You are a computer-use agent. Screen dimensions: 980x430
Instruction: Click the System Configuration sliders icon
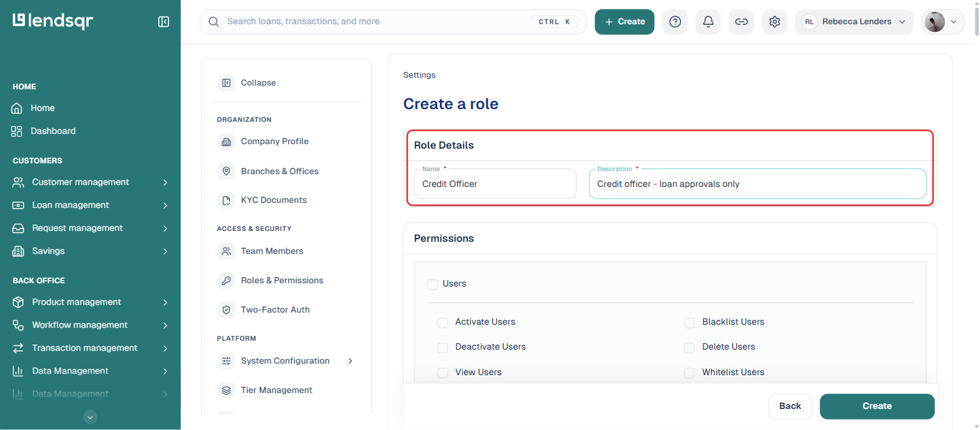(226, 361)
